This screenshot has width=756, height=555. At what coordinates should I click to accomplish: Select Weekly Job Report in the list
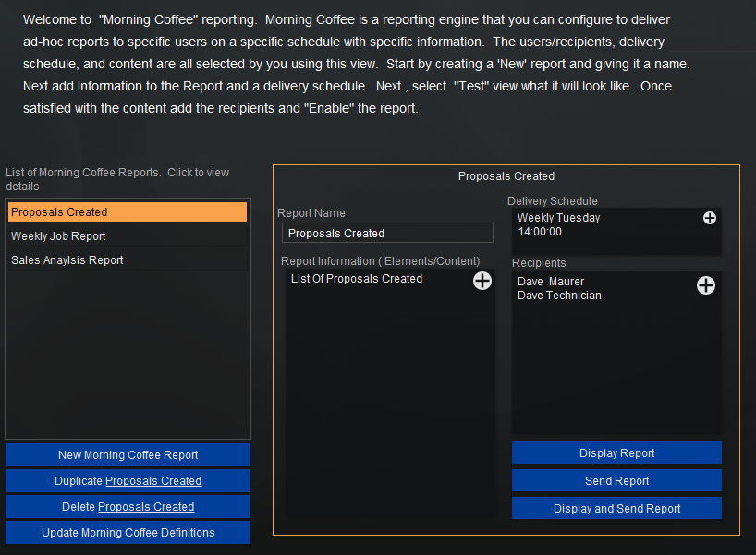(x=59, y=236)
